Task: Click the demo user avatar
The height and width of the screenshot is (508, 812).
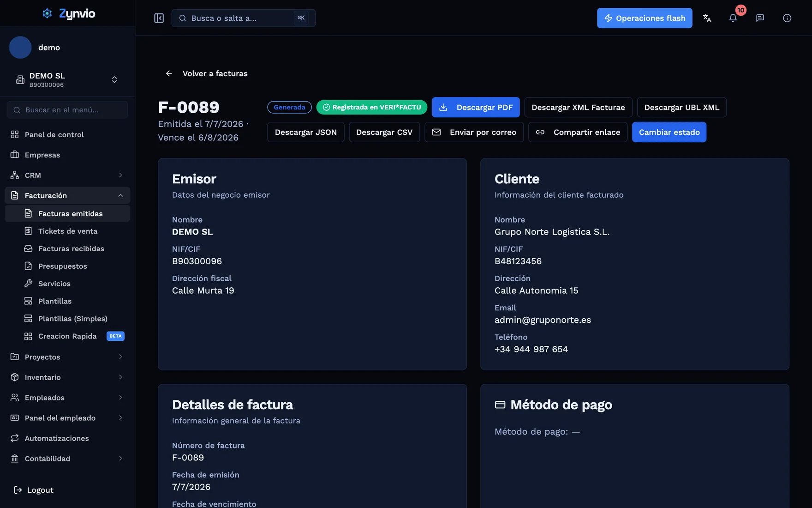Action: (20, 48)
